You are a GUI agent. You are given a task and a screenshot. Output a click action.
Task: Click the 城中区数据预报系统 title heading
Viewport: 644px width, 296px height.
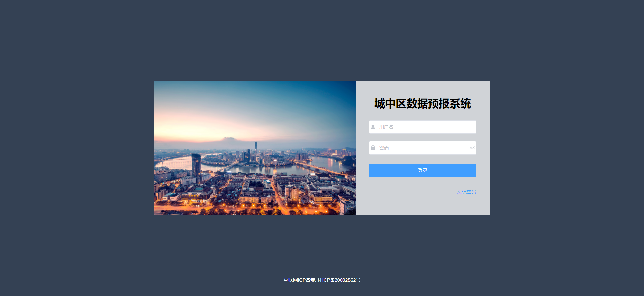423,103
